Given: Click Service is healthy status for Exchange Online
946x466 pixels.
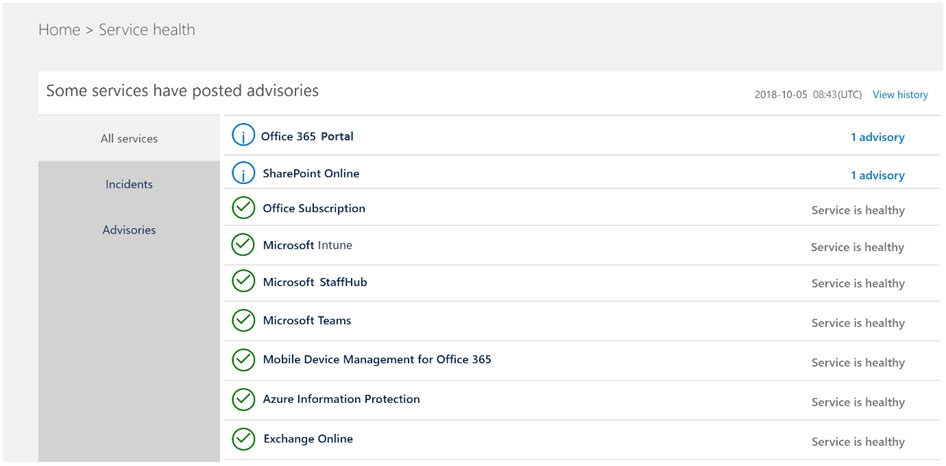Looking at the screenshot, I should coord(858,442).
